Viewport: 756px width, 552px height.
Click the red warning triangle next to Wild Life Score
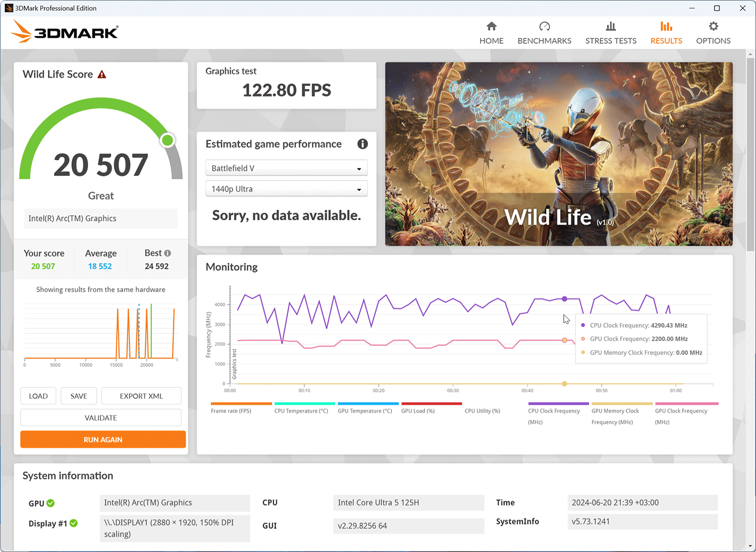[102, 74]
